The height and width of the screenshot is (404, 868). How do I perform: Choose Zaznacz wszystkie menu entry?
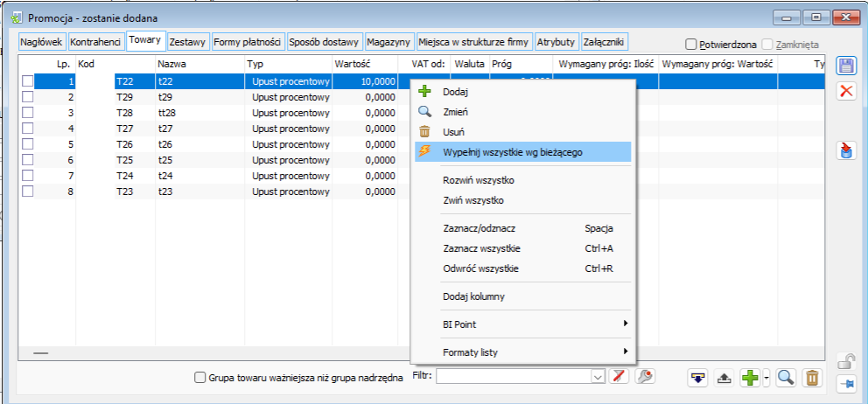(x=523, y=248)
